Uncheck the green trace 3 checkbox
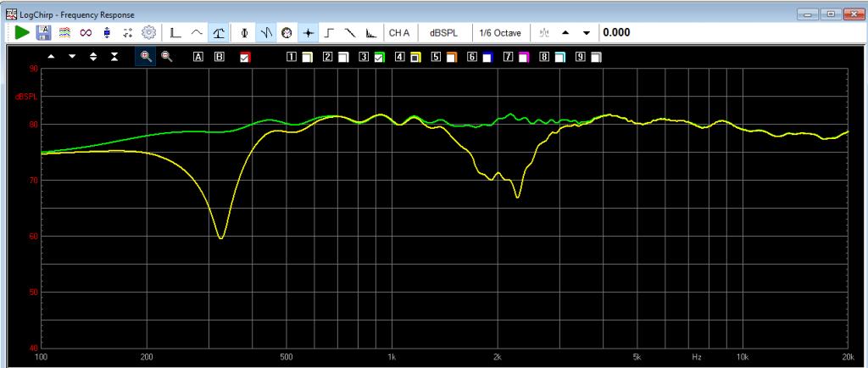 [x=380, y=57]
